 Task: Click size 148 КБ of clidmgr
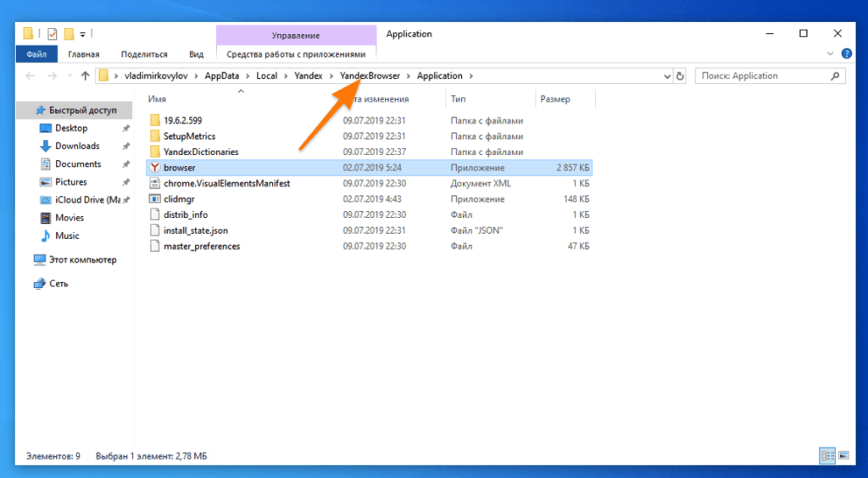(x=576, y=199)
